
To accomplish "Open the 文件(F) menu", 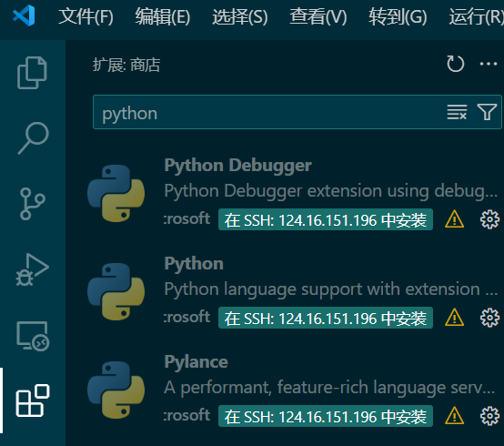I will pos(86,16).
